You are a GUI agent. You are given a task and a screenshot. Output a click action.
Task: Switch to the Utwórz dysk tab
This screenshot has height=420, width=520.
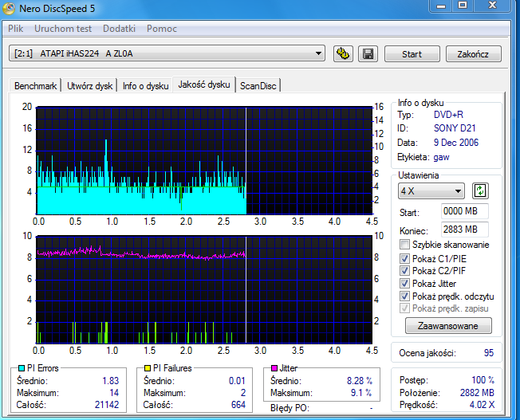[x=89, y=86]
